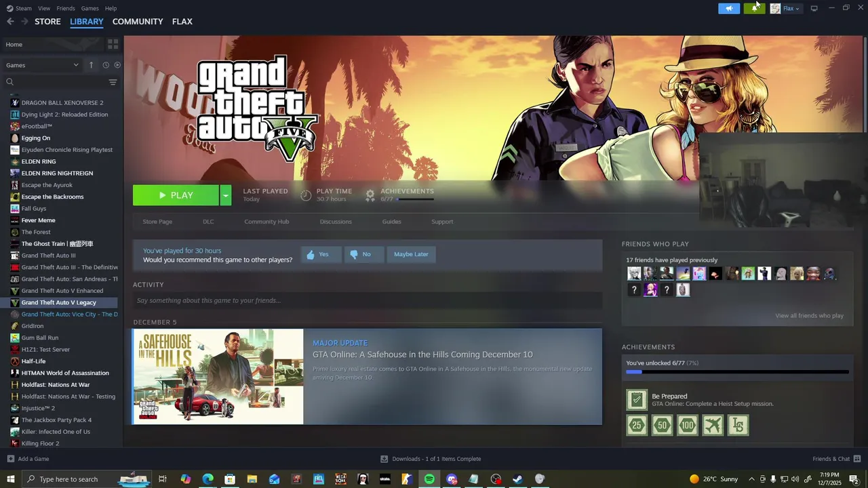
Task: Open the FLAX profile tab
Action: [x=182, y=22]
